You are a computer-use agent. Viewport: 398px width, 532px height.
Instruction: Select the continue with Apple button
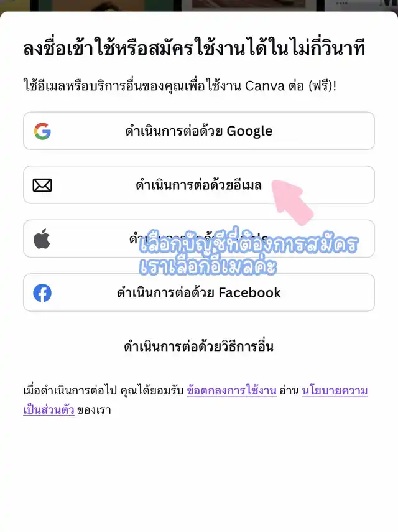click(199, 238)
